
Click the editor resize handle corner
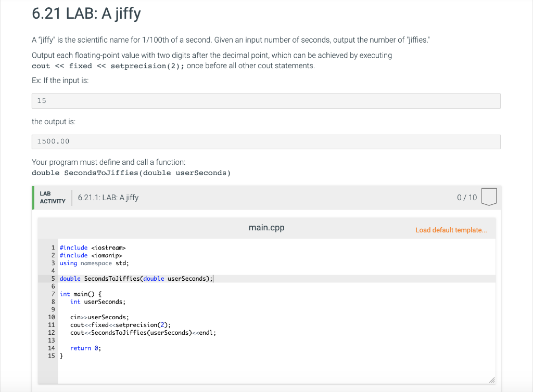(x=491, y=381)
